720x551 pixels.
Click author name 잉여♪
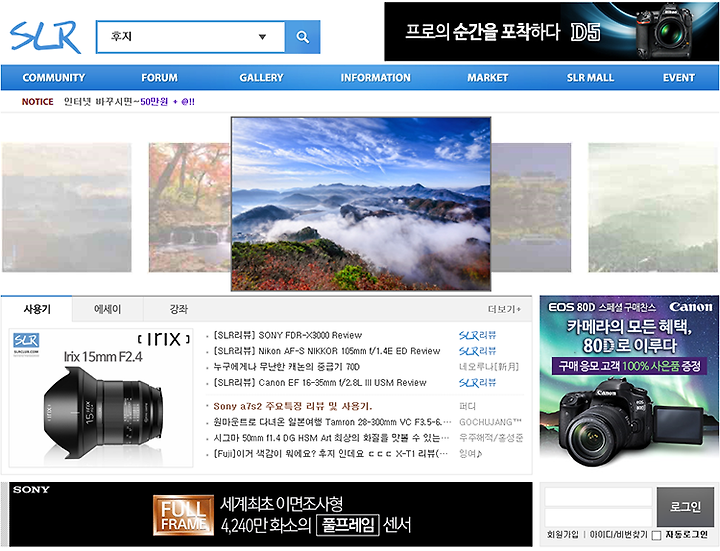pyautogui.click(x=471, y=454)
